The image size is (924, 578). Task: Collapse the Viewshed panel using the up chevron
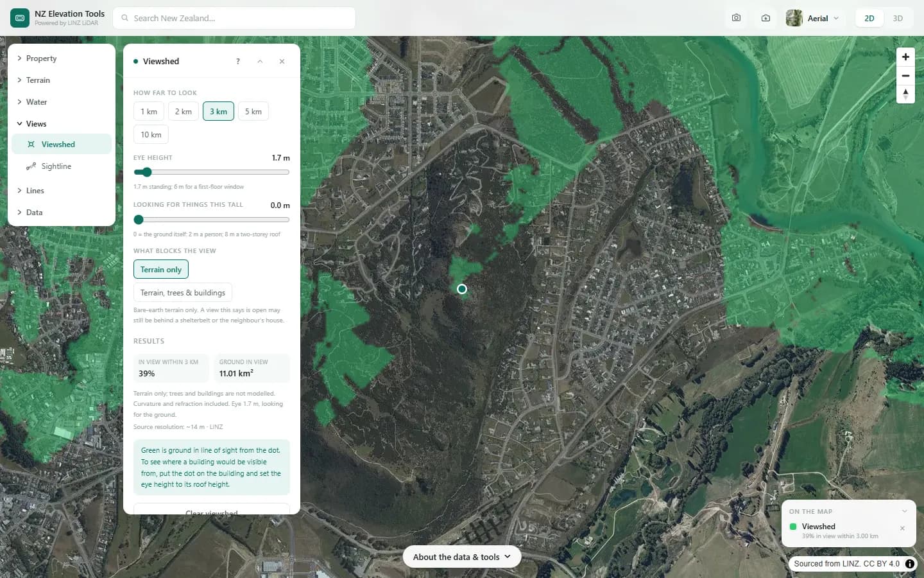260,62
